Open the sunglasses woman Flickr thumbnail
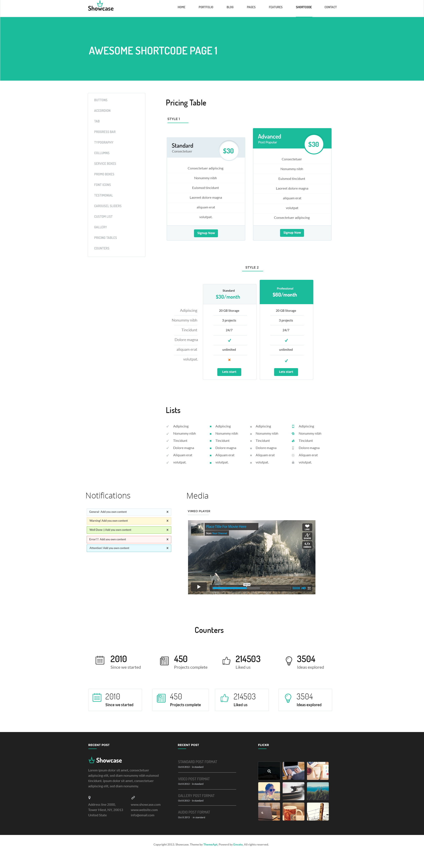Screen dimensions: 424x868 click(x=269, y=791)
